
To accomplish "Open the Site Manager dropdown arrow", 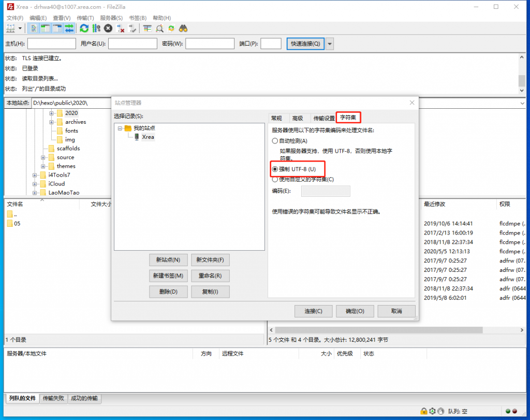I will [19, 28].
